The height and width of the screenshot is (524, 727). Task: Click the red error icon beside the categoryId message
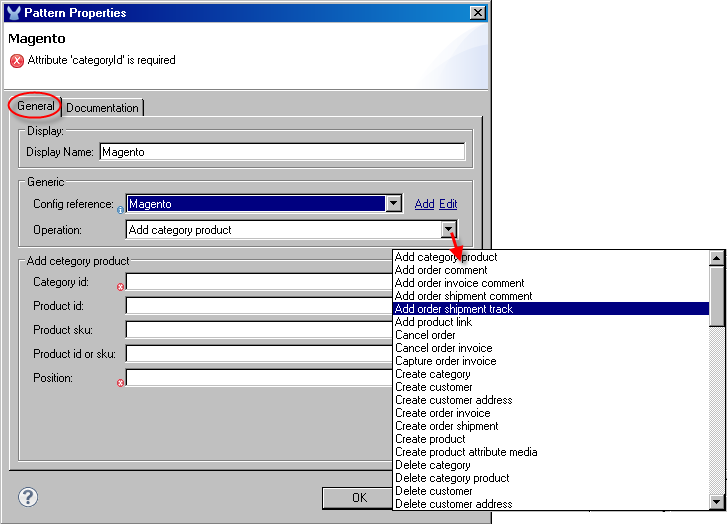click(17, 61)
